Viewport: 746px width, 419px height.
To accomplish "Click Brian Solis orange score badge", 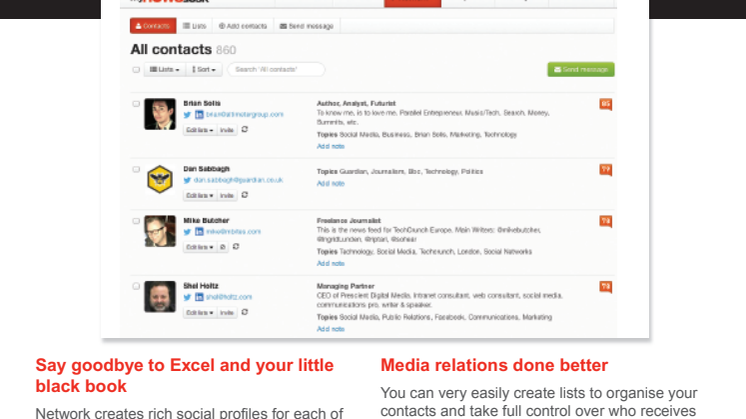I will (x=606, y=104).
